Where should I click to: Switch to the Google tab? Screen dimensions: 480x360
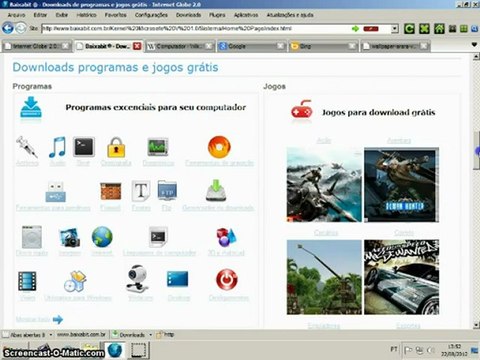(x=252, y=46)
